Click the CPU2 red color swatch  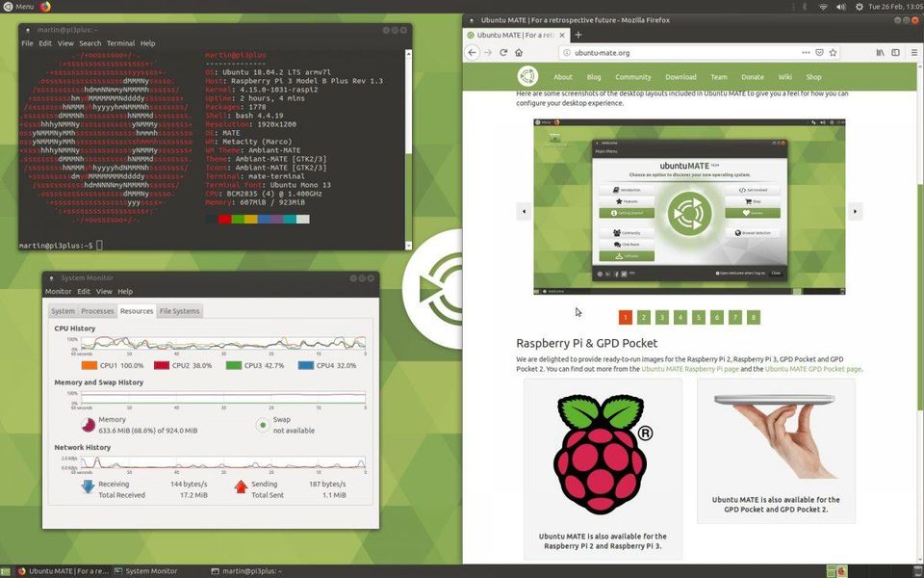162,365
